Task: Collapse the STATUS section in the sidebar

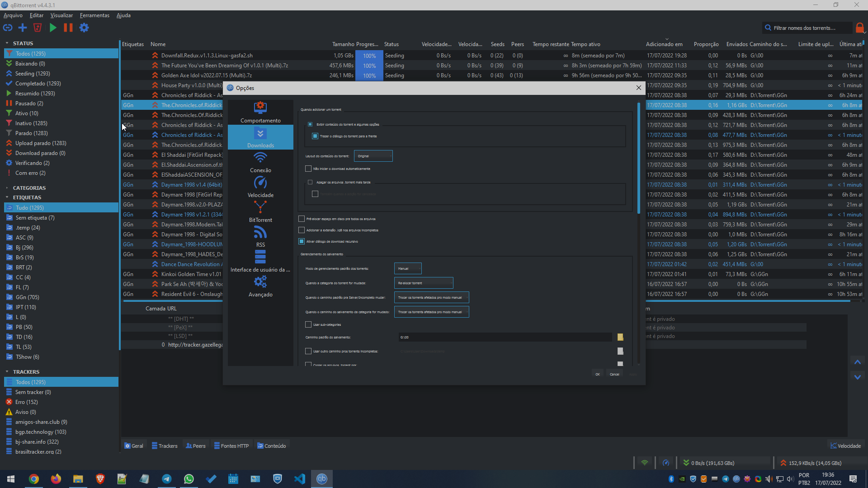Action: point(7,43)
